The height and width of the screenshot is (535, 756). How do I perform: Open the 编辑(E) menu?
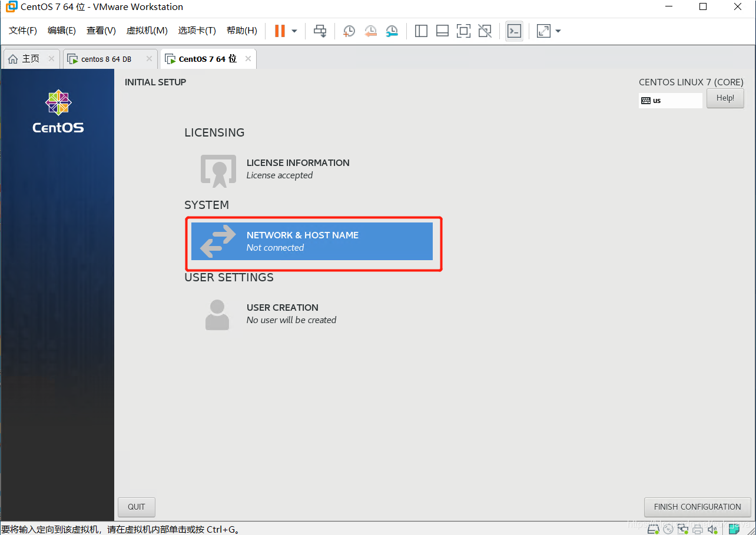click(x=62, y=31)
